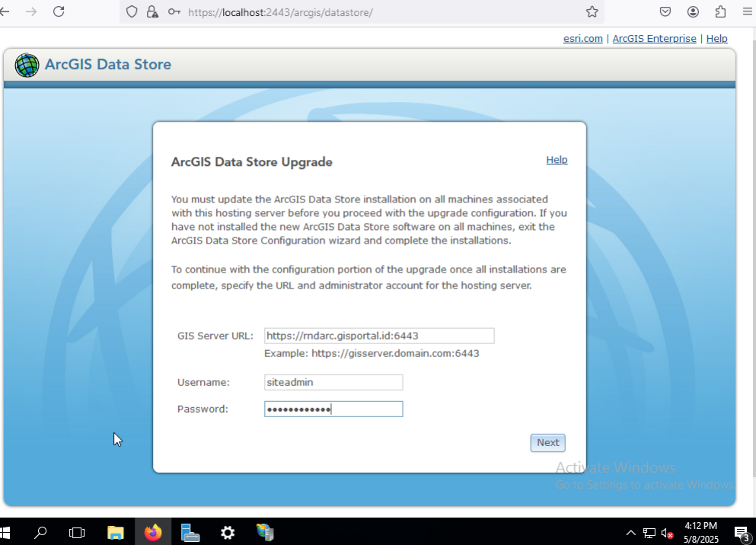Image resolution: width=756 pixels, height=545 pixels.
Task: Open Firefox account icon
Action: pyautogui.click(x=693, y=12)
